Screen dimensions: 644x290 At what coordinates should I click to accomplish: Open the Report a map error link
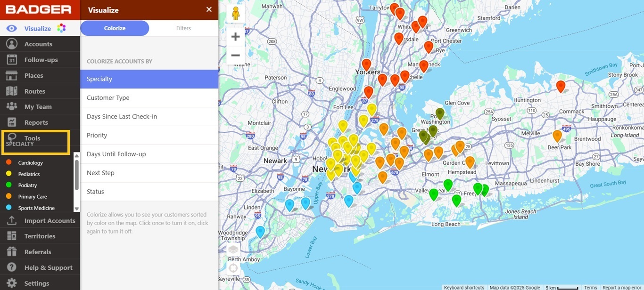pyautogui.click(x=621, y=287)
